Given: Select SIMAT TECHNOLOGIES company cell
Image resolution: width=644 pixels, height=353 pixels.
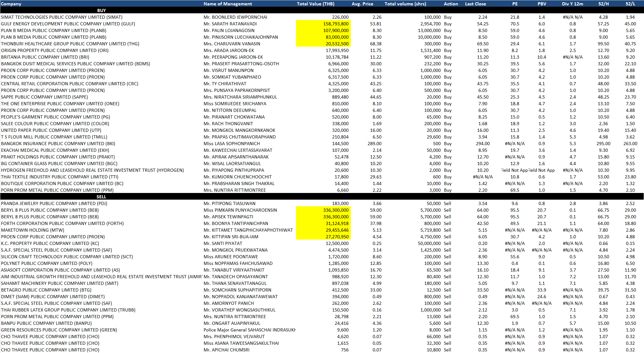Looking at the screenshot, I should 62,17.
